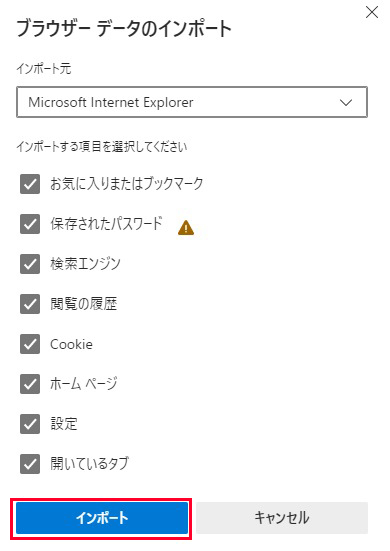Open the Microsoft Internet Explorer combo box
The height and width of the screenshot is (551, 390).
point(192,102)
